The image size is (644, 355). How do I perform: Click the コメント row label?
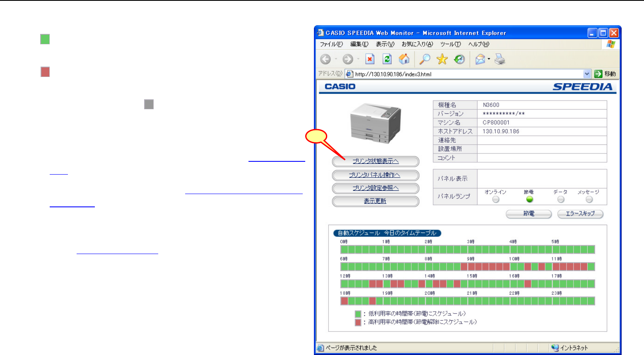446,158
